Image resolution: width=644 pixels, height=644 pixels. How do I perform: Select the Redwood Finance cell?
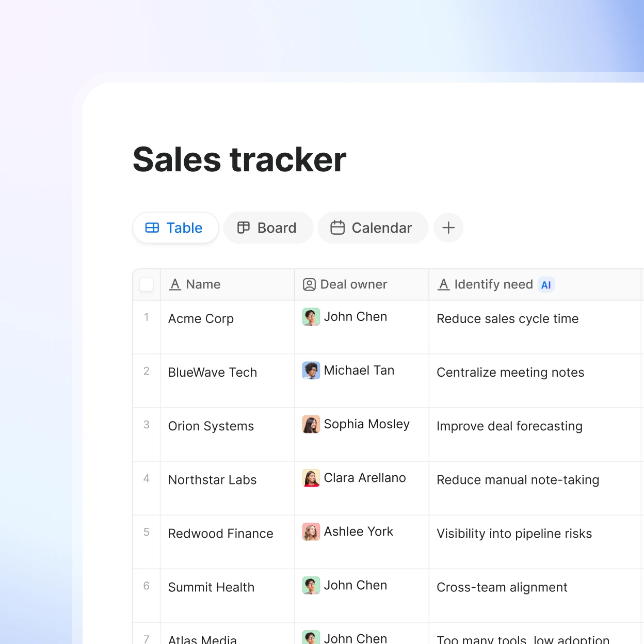[x=228, y=542]
